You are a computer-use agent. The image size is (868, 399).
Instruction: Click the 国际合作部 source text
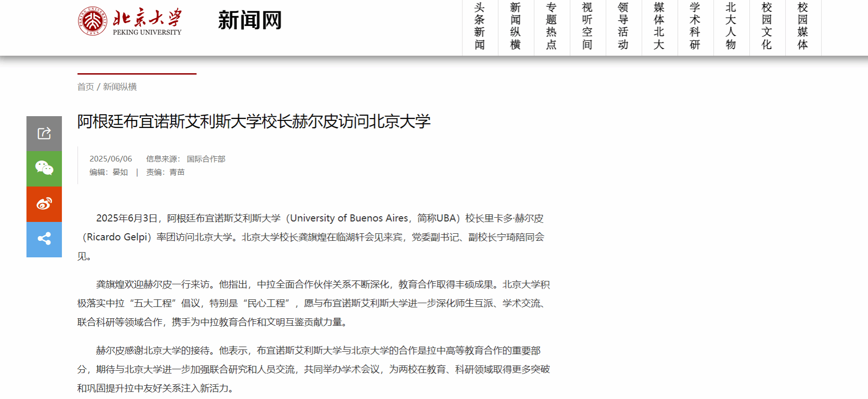tap(206, 159)
